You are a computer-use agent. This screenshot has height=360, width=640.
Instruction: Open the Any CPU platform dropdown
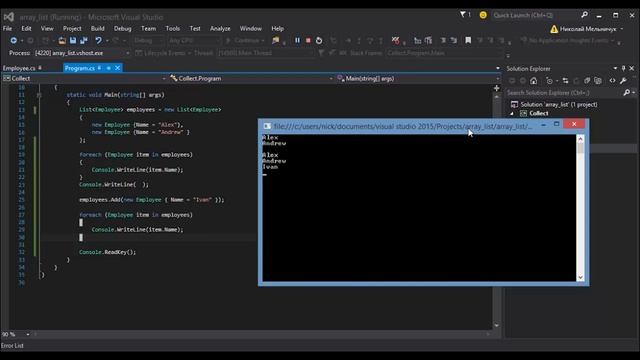click(194, 40)
